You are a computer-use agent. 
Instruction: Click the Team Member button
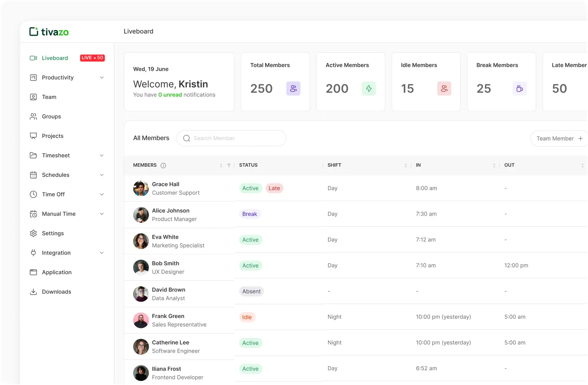click(x=559, y=139)
